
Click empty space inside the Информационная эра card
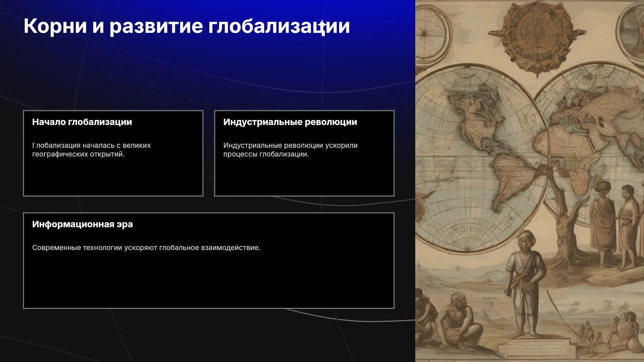(209, 282)
